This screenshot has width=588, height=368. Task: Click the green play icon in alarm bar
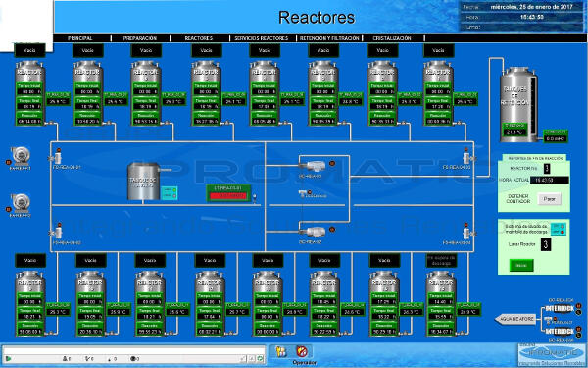(8, 359)
